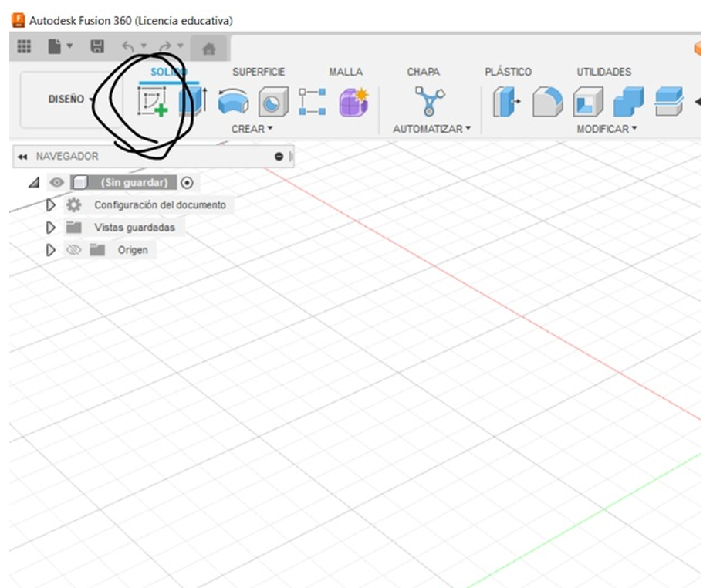Switch to the SUPERFICIE tab
Viewport: 703px width, 588px height.
[x=259, y=72]
